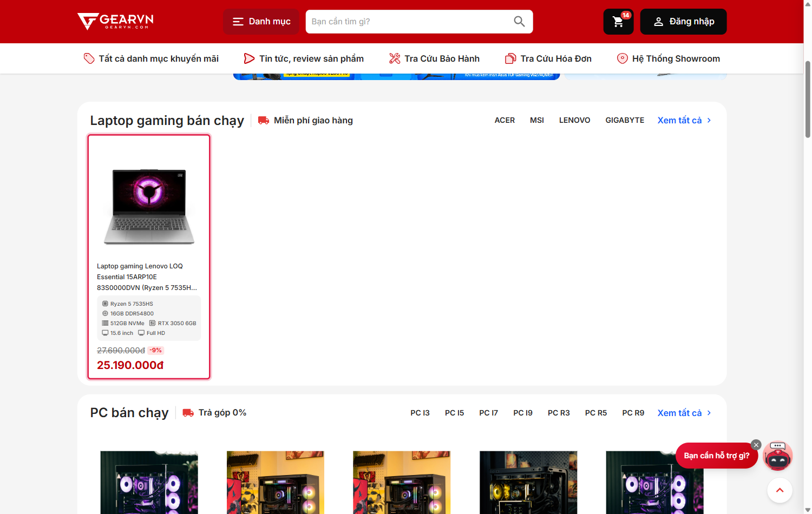Open the Lenovo LOQ laptop image
Viewport: 812px width, 514px height.
[x=149, y=206]
